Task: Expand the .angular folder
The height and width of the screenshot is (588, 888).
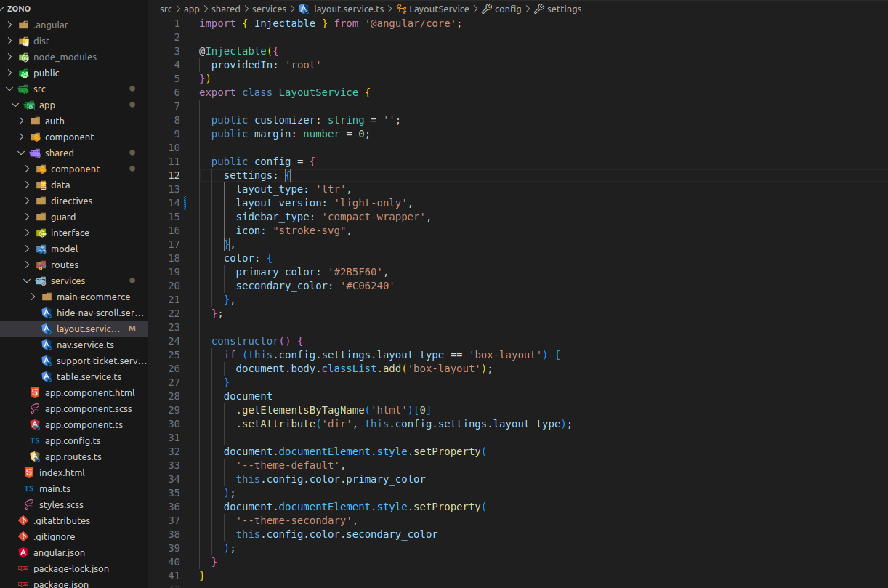Action: coord(9,25)
